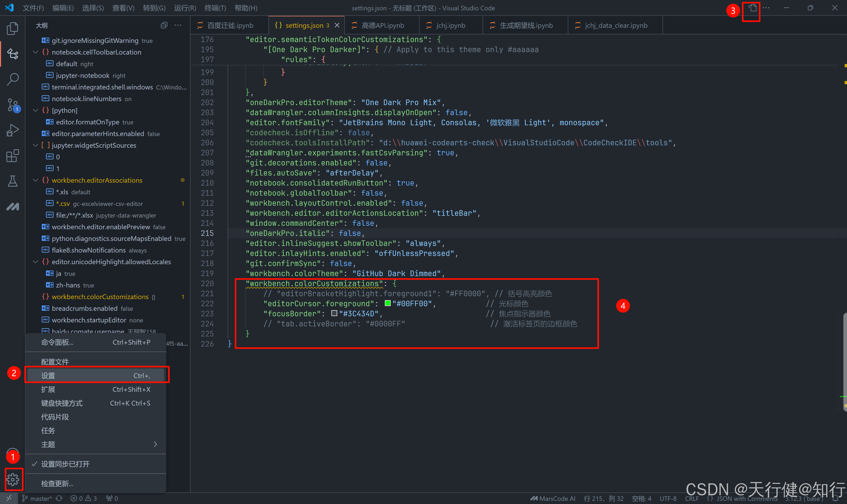Open the Extensions view icon

tap(12, 156)
